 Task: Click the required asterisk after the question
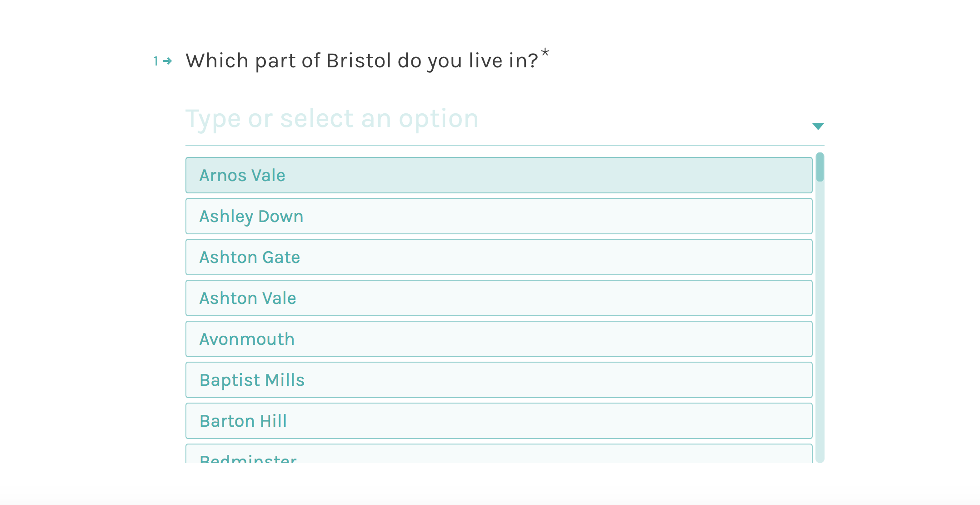point(545,53)
